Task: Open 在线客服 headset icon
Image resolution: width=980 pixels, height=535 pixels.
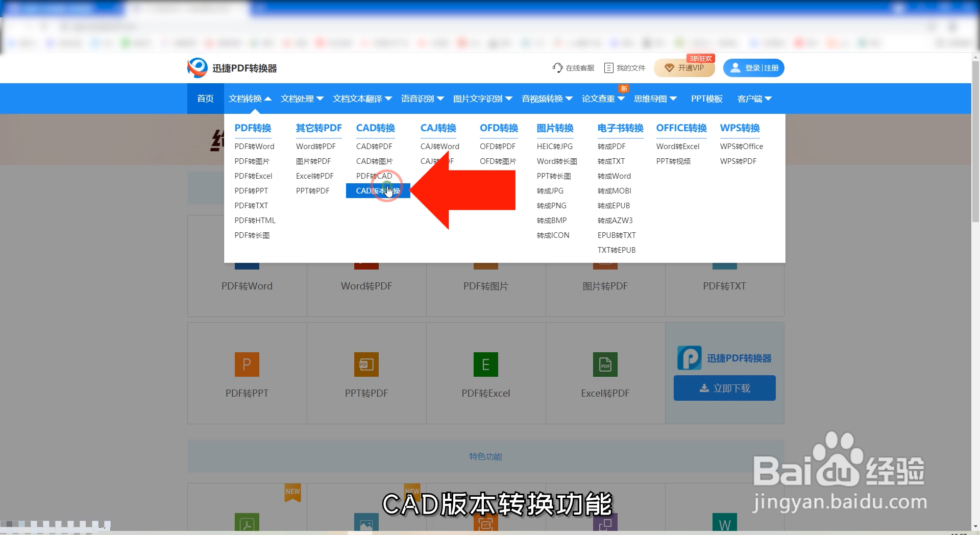Action: click(x=557, y=68)
